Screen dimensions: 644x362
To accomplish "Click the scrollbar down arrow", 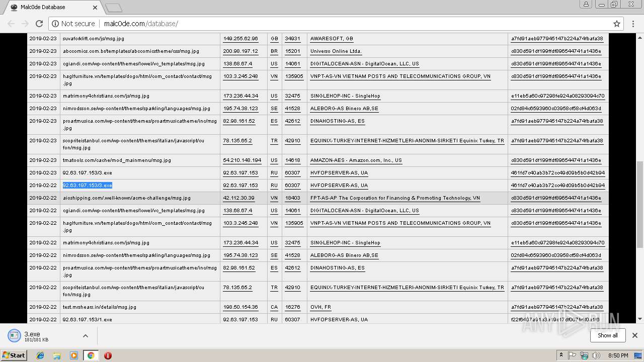I will click(639, 319).
